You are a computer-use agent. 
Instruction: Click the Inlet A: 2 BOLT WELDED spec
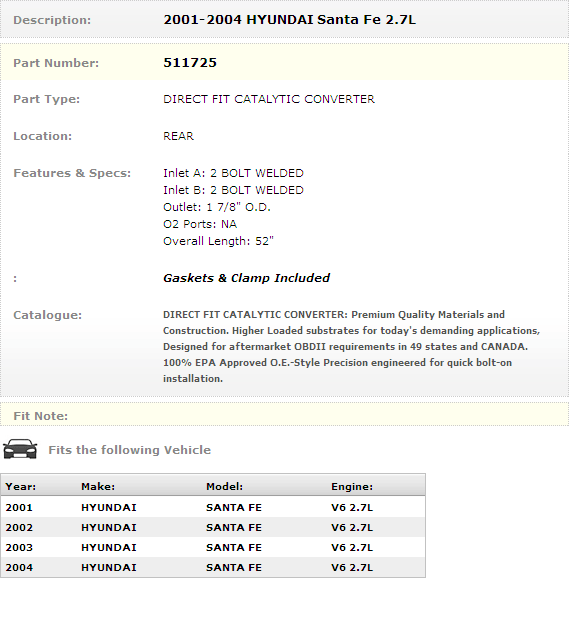coord(233,173)
